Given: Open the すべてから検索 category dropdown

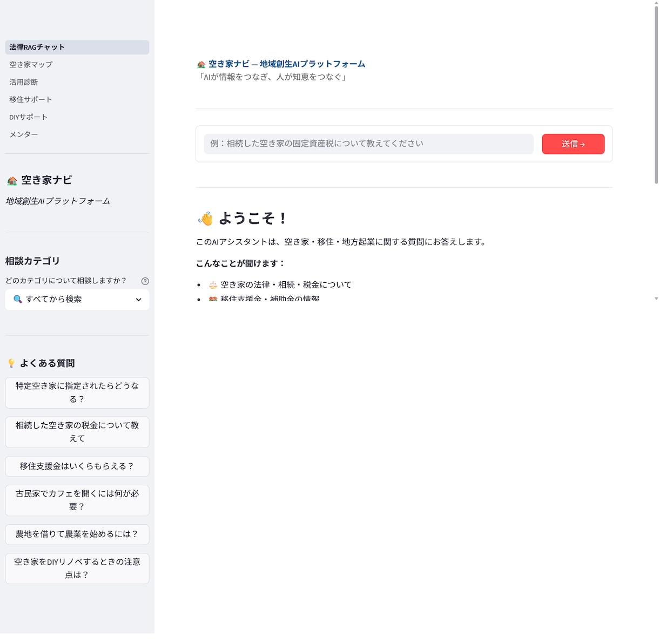Looking at the screenshot, I should pos(77,300).
